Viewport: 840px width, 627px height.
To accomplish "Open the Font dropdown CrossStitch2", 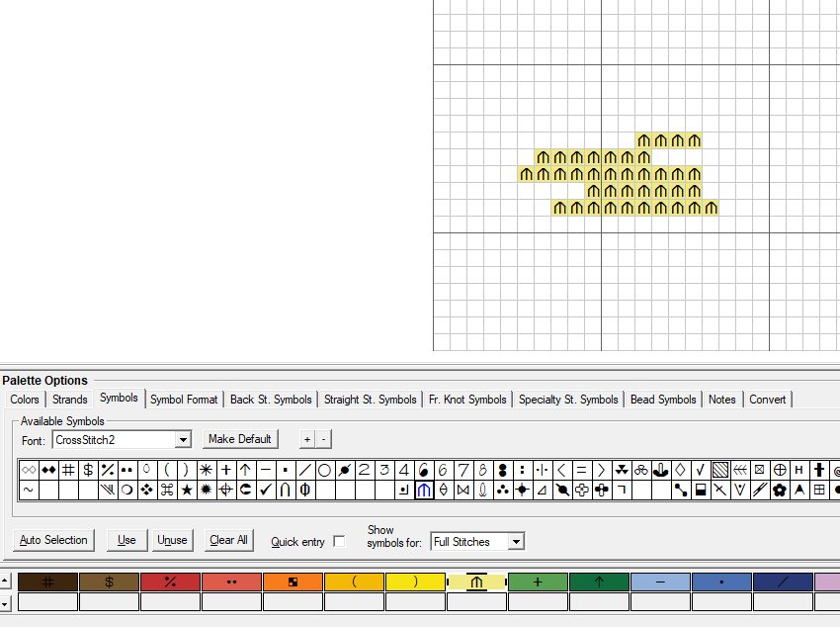I will coord(183,439).
